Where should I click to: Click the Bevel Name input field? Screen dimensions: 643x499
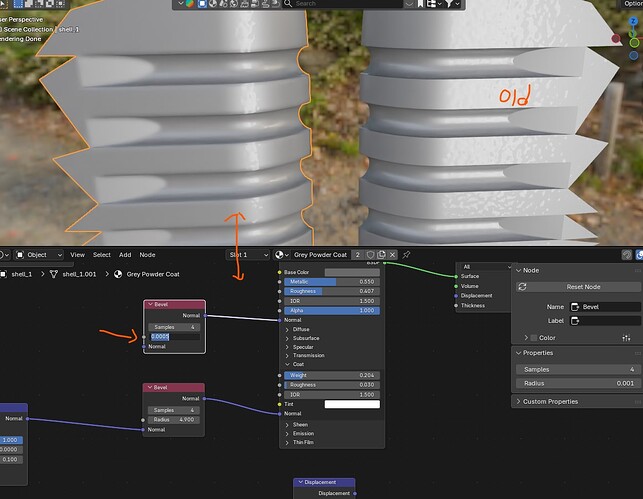click(605, 307)
